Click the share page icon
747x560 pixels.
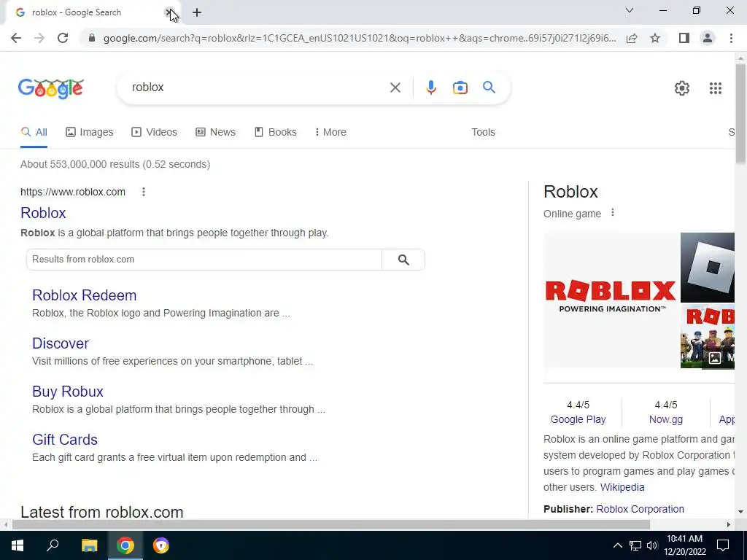click(632, 38)
